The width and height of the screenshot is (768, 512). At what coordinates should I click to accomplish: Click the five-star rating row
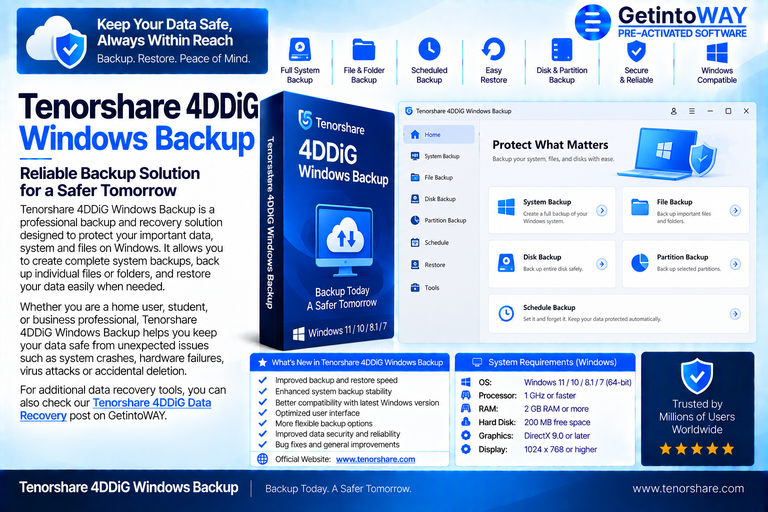697,448
